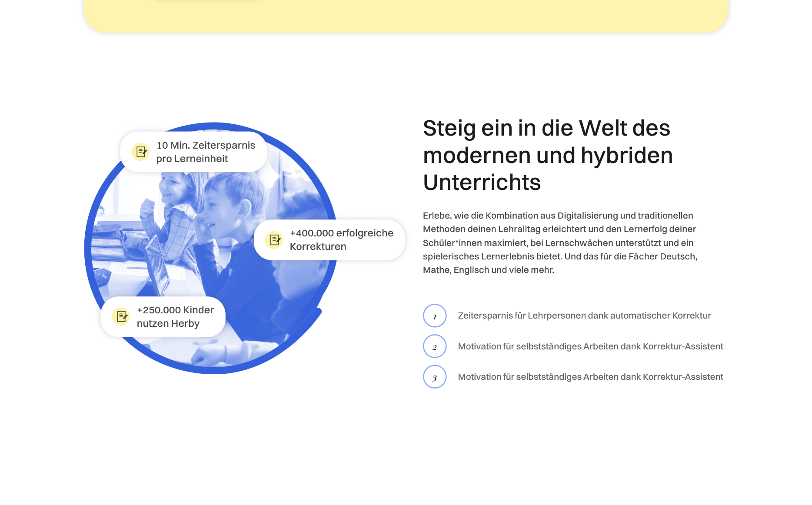Viewport: 812px width, 505px height.
Task: Click "Zeitersparnis für Lehrpersonen dank automatischer Korrektur"
Action: coord(584,316)
